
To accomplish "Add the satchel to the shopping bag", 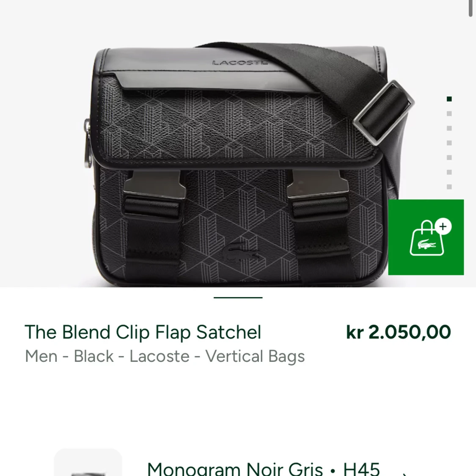I will coord(426,237).
